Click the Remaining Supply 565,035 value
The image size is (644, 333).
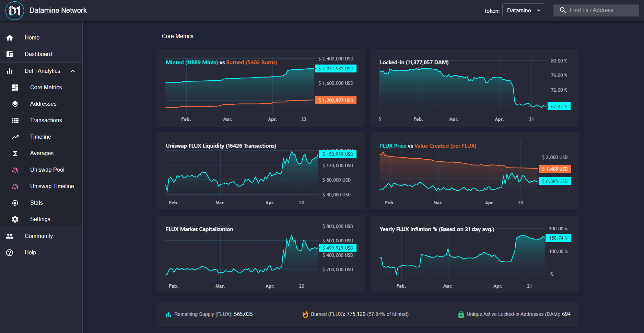coord(243,314)
